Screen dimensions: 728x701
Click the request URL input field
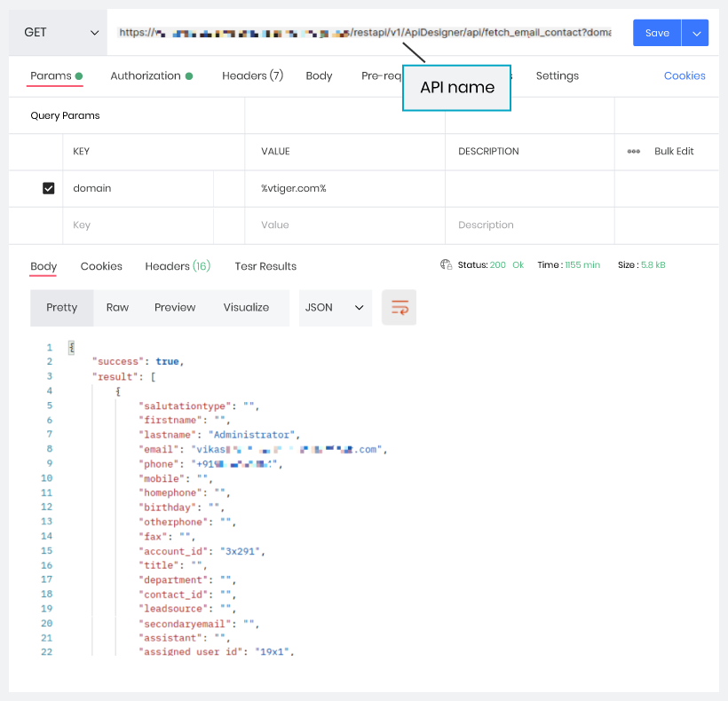coord(364,33)
